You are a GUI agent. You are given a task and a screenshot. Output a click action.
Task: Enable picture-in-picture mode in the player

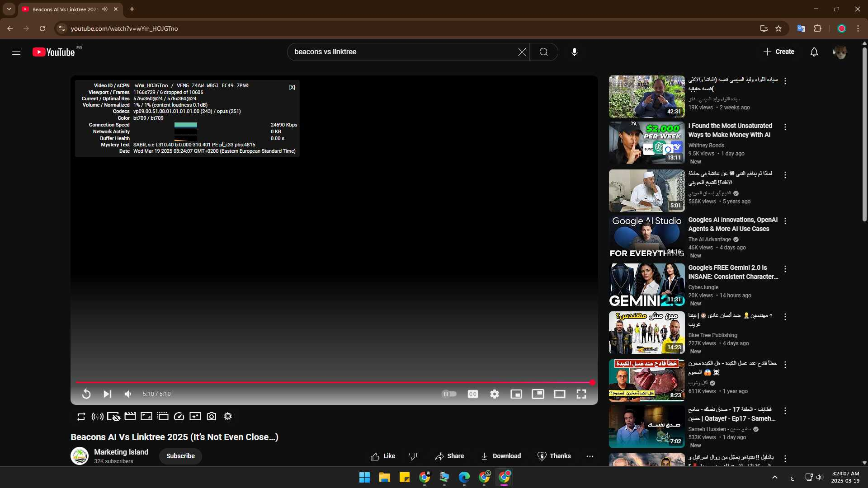(538, 394)
